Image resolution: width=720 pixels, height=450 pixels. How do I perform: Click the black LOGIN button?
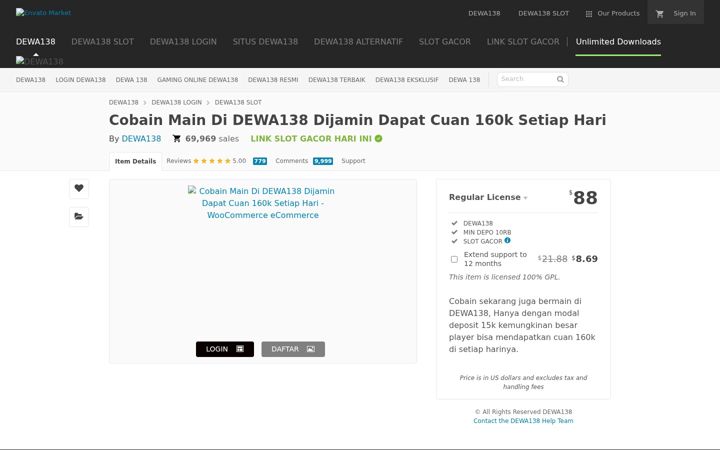click(x=225, y=349)
